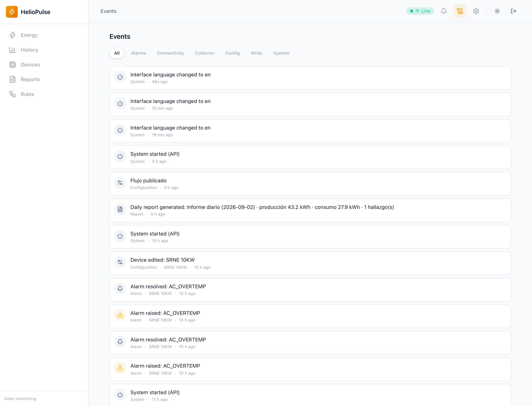Click power icon of 48s ago event

click(120, 77)
